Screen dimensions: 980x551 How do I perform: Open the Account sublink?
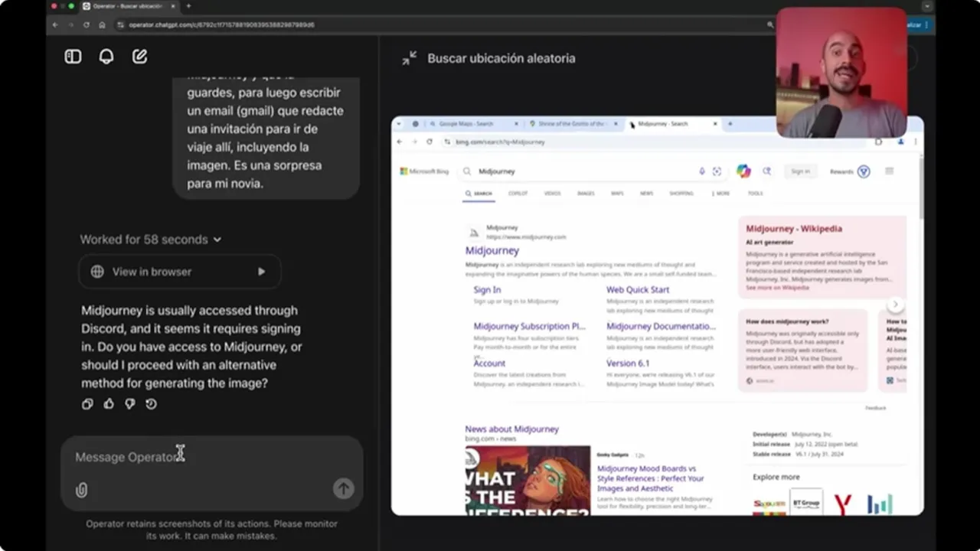click(489, 364)
